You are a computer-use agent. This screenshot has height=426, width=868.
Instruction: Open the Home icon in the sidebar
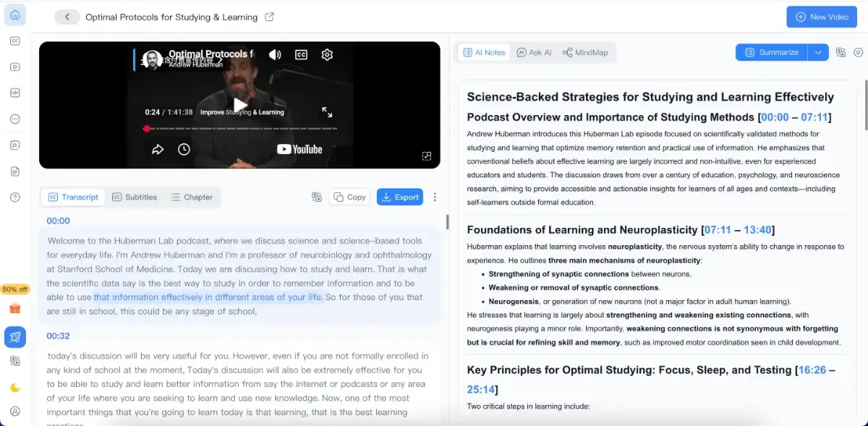coord(15,14)
